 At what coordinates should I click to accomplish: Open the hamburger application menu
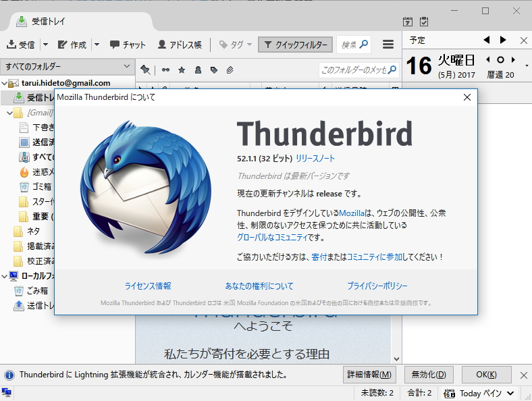point(388,45)
